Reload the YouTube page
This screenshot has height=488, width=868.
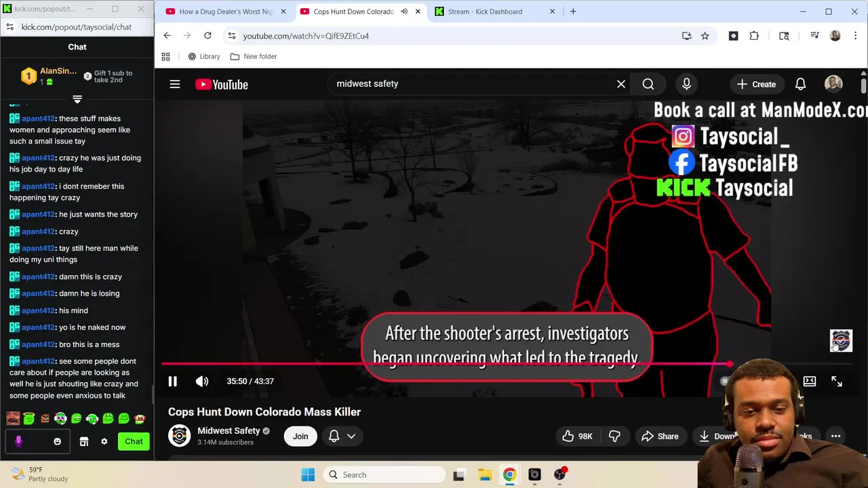pyautogui.click(x=208, y=36)
